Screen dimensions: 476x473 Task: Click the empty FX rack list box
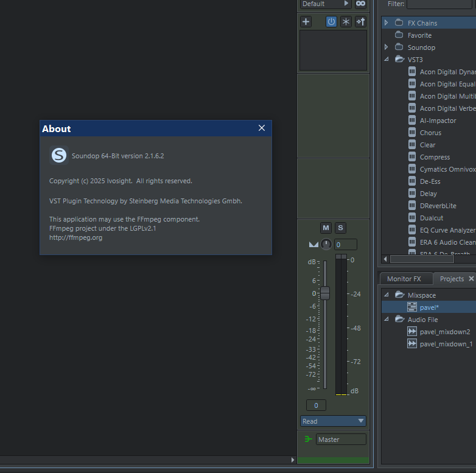(333, 50)
